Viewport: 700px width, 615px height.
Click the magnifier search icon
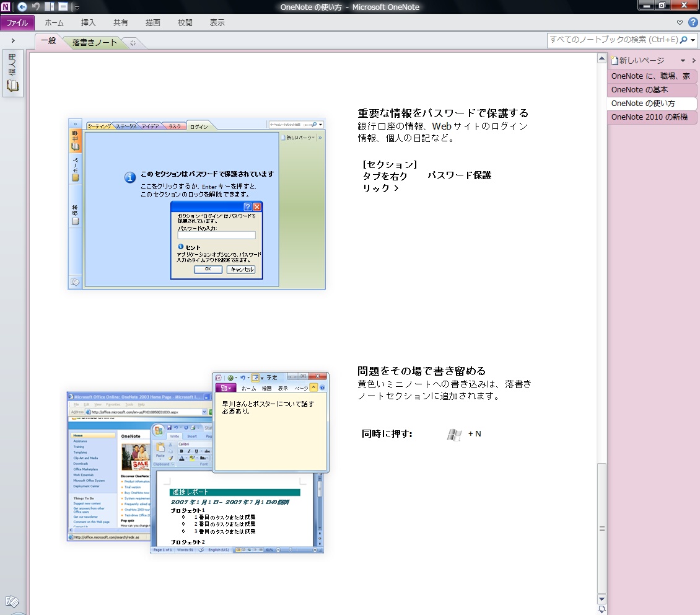pos(683,40)
